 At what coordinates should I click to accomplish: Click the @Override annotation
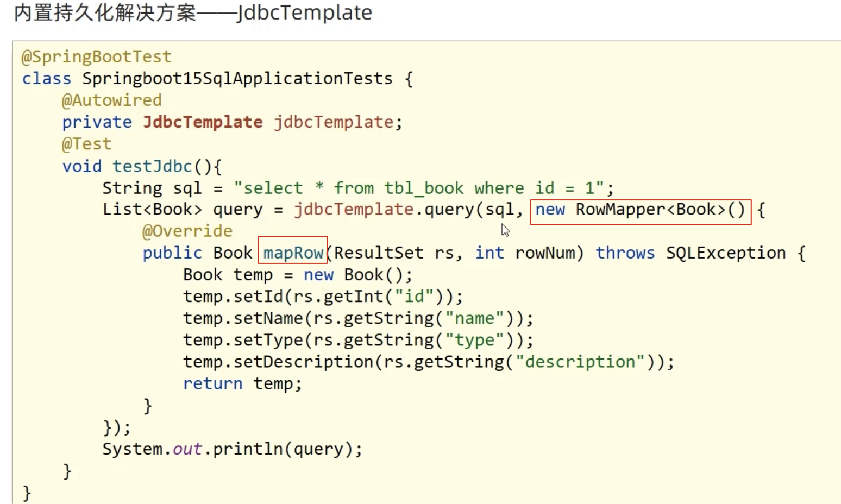click(x=187, y=231)
